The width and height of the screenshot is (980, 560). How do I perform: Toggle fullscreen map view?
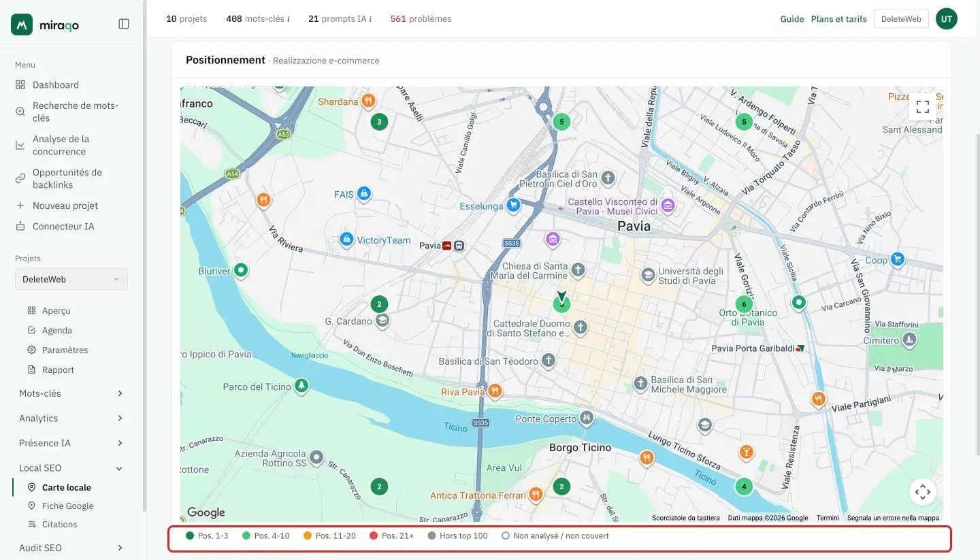[923, 107]
